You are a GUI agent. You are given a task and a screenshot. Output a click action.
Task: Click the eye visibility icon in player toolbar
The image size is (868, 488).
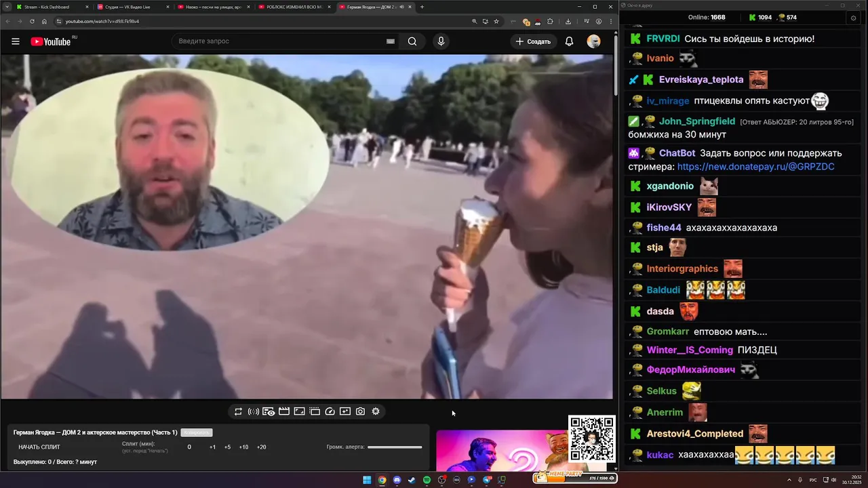pyautogui.click(x=269, y=411)
